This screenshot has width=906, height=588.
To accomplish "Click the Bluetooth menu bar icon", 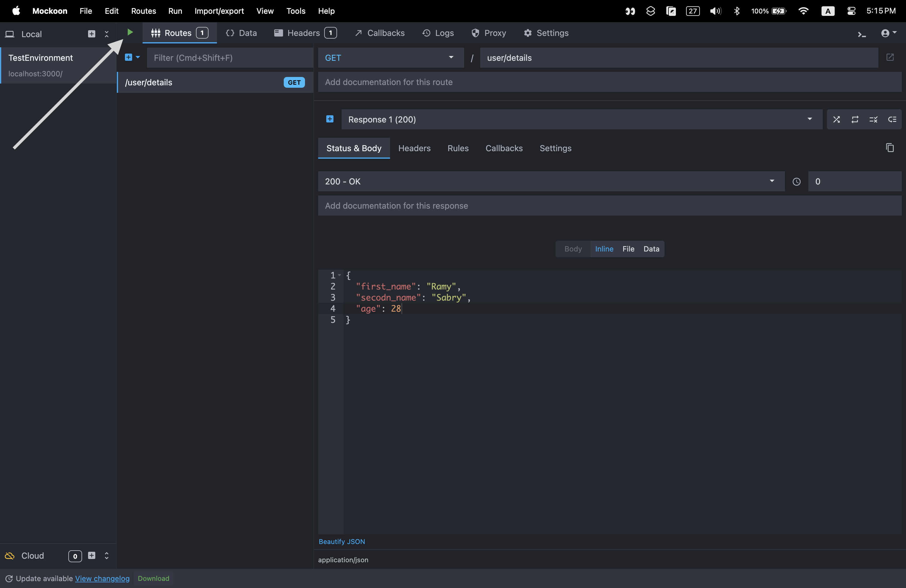I will tap(737, 11).
